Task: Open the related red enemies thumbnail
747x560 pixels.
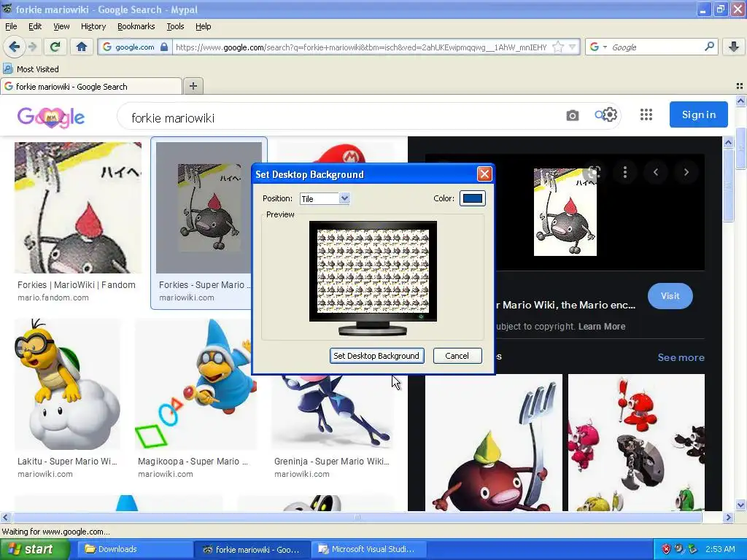Action: [x=636, y=443]
